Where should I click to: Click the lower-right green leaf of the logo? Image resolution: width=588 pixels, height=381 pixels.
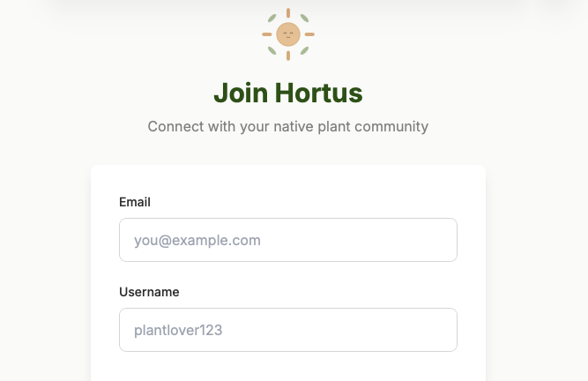tap(303, 50)
